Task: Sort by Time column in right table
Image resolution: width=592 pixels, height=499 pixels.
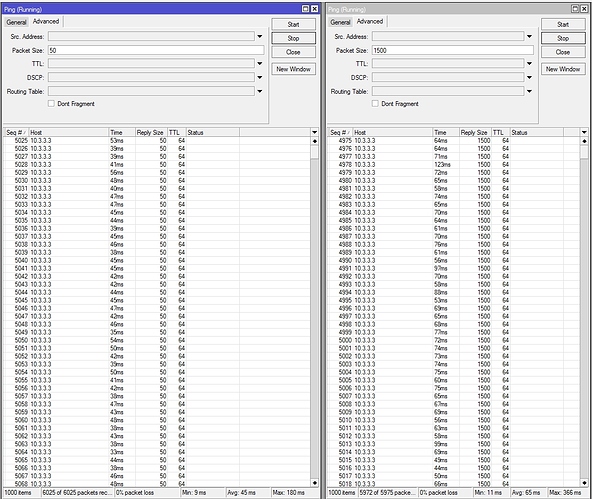Action: (446, 132)
